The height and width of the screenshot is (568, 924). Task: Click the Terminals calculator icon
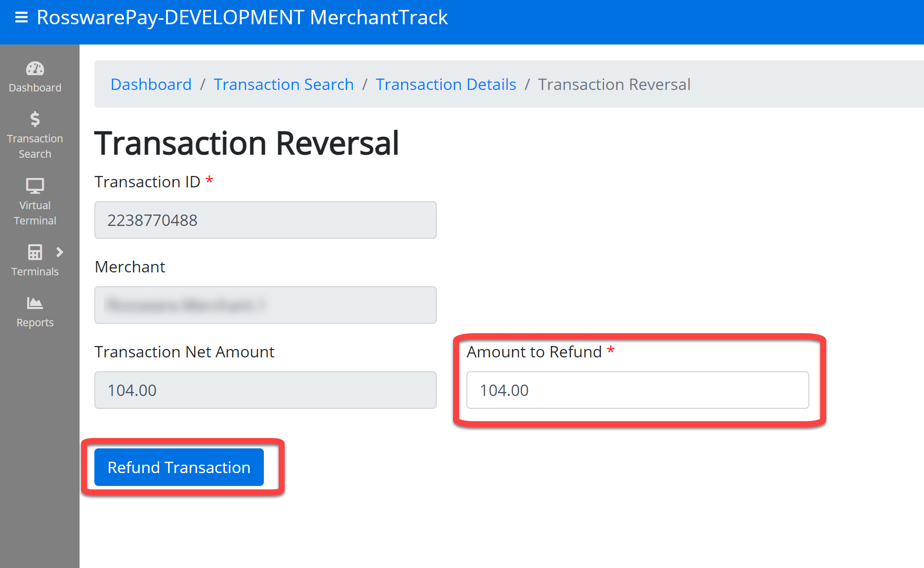[x=35, y=252]
